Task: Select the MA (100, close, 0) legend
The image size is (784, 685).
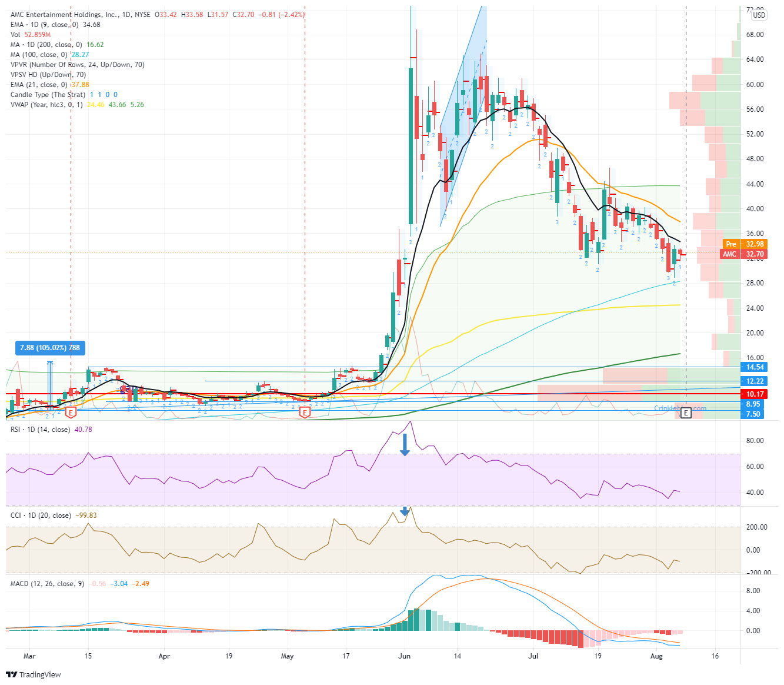Action: click(49, 55)
